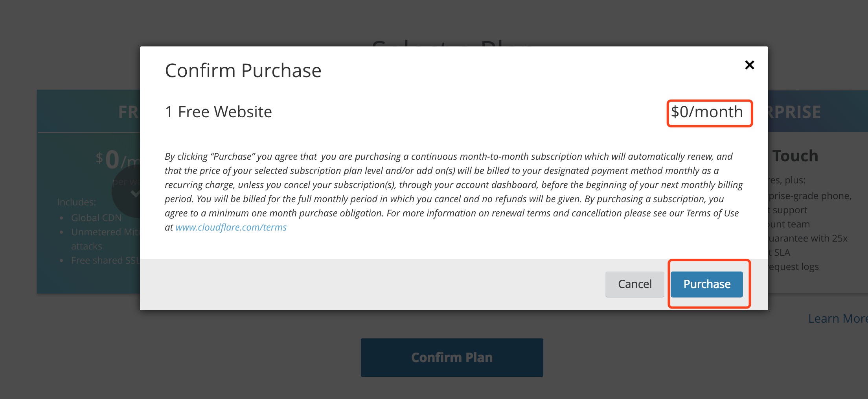The image size is (868, 399).
Task: Click the "Touch" heading on the Enterprise card
Action: 795,156
